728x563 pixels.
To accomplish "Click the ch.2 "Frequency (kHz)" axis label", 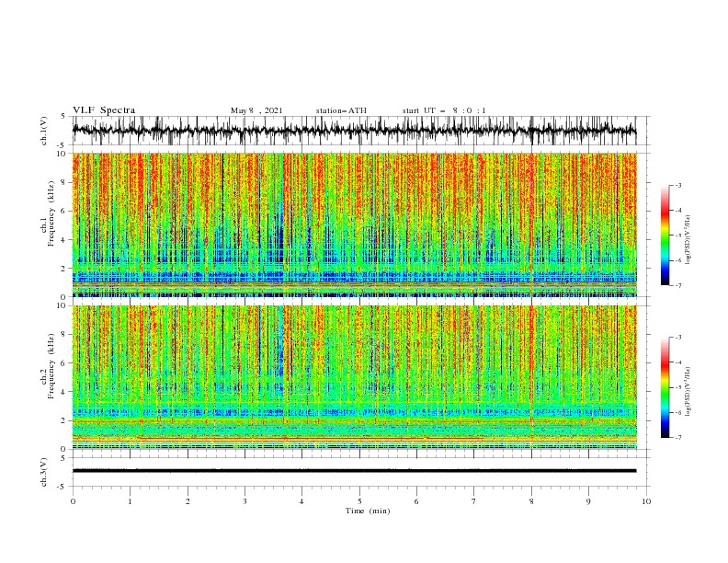I will pyautogui.click(x=51, y=365).
